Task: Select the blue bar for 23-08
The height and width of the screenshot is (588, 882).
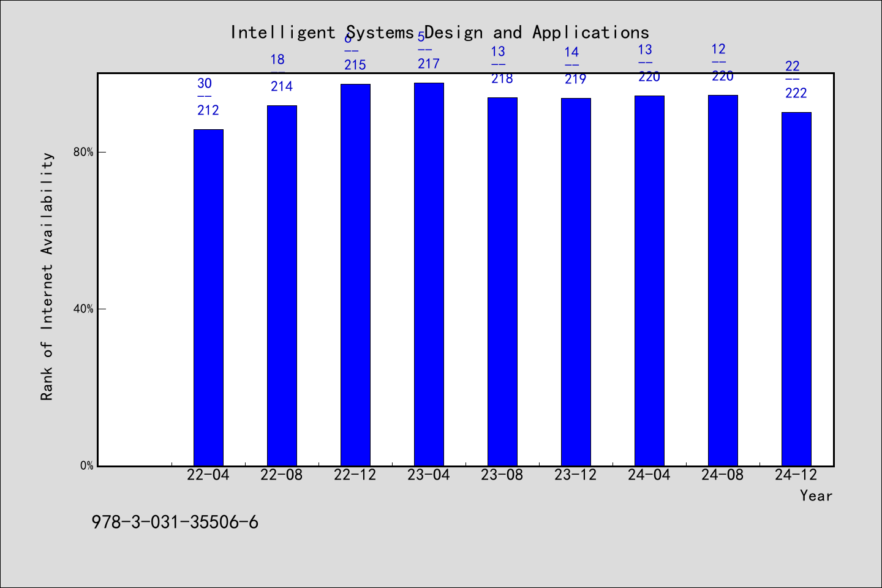Action: point(502,282)
